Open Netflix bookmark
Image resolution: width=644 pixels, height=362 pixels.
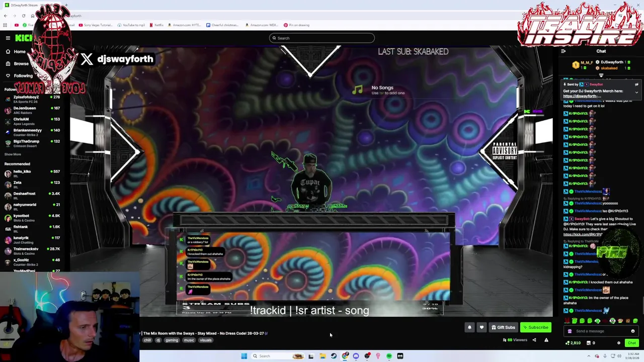point(156,25)
